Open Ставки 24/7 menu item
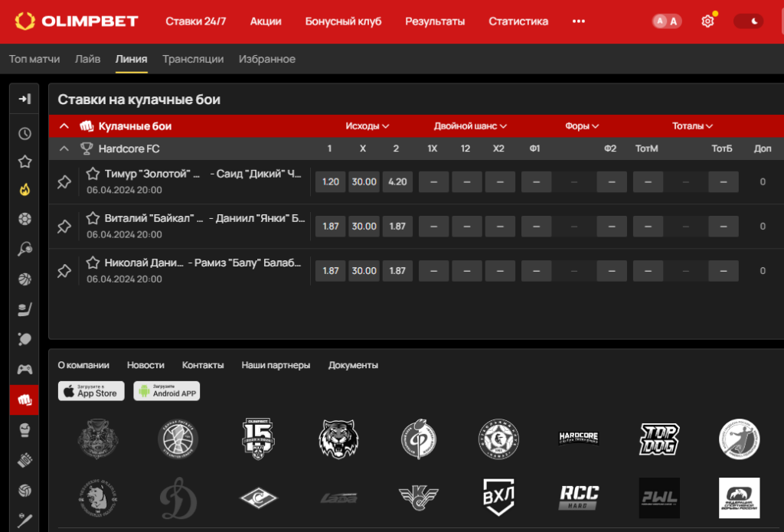 point(195,21)
